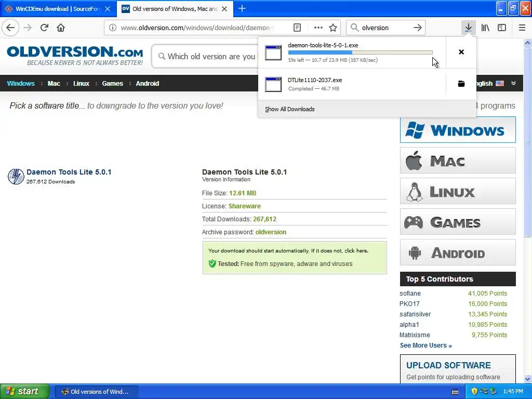Click the 1:45 PM system clock
532x399 pixels.
click(513, 392)
